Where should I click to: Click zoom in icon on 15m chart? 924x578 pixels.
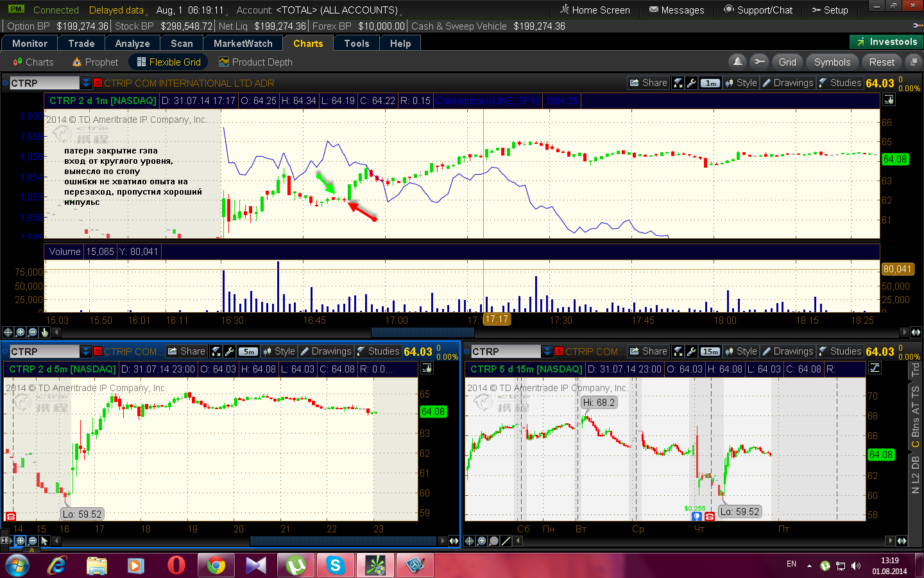[481, 541]
